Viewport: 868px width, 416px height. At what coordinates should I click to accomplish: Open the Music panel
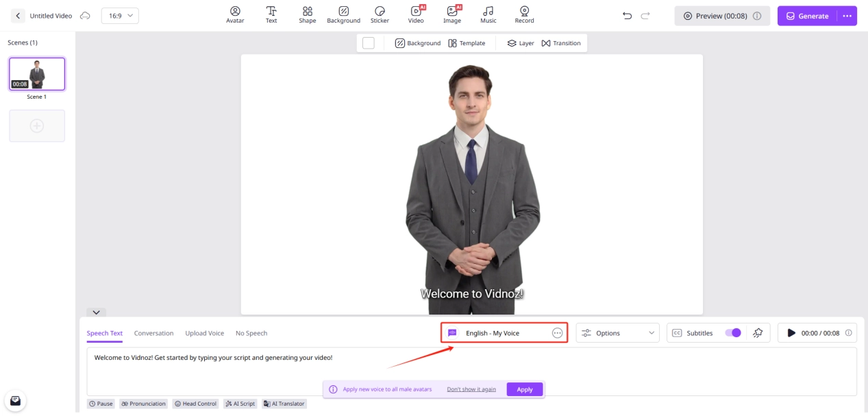[488, 14]
